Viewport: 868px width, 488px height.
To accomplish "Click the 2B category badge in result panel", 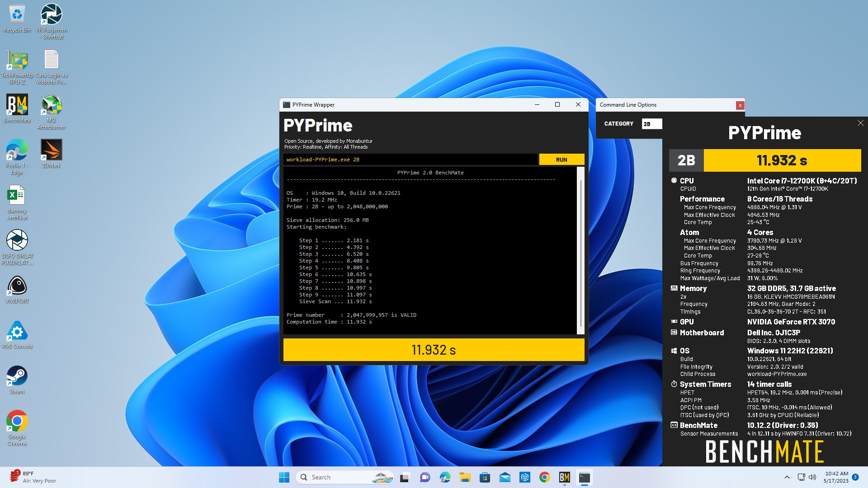I will [x=686, y=160].
